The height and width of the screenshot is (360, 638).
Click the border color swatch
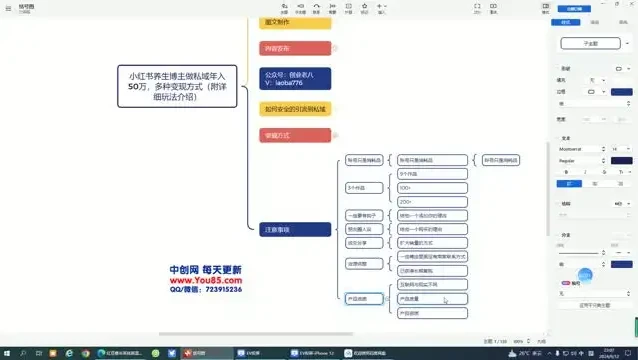[621, 92]
